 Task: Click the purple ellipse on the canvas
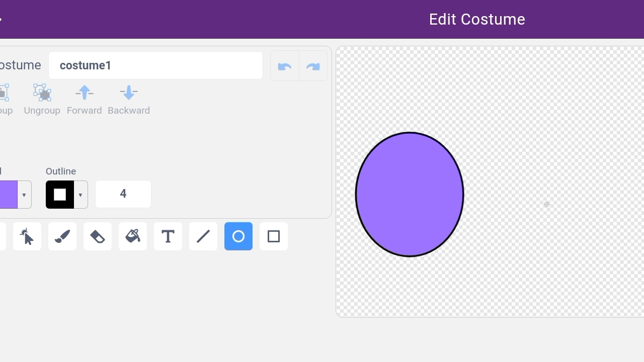410,195
